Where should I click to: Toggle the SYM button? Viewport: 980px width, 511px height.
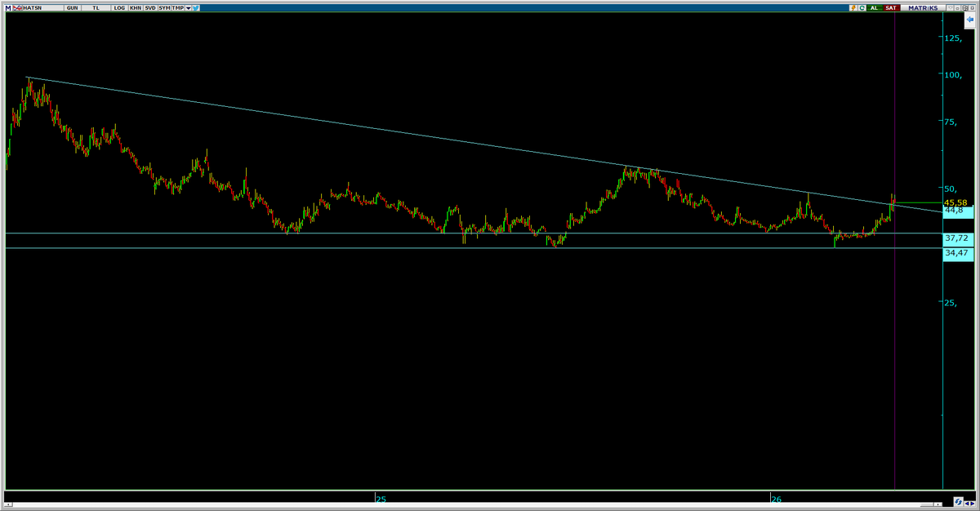[164, 8]
